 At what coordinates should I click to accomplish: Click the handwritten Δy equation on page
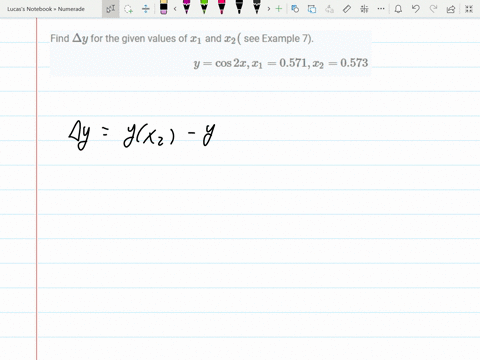coord(142,136)
